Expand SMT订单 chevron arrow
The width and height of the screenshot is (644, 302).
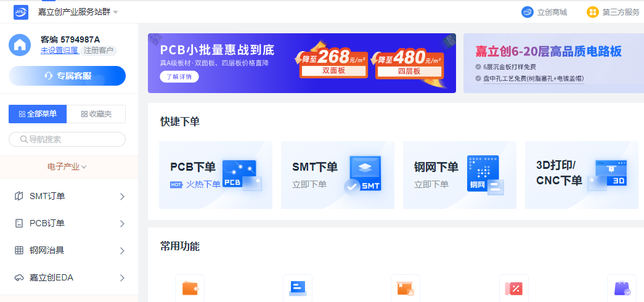[122, 197]
